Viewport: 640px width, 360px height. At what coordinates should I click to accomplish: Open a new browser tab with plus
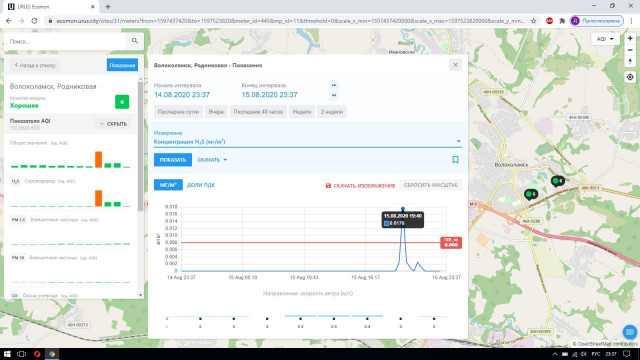click(108, 7)
